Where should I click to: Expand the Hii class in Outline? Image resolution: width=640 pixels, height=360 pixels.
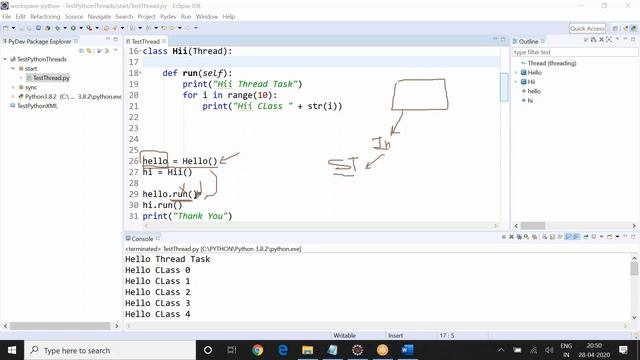point(516,82)
